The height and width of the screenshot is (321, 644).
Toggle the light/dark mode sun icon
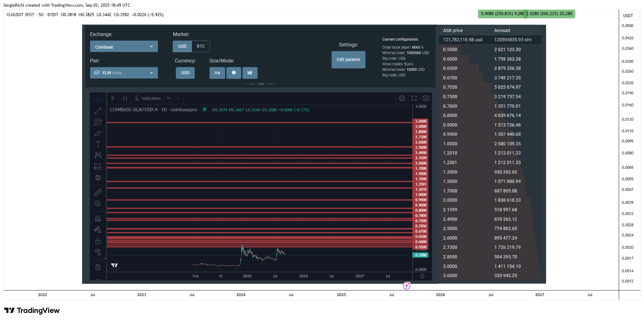tap(234, 73)
